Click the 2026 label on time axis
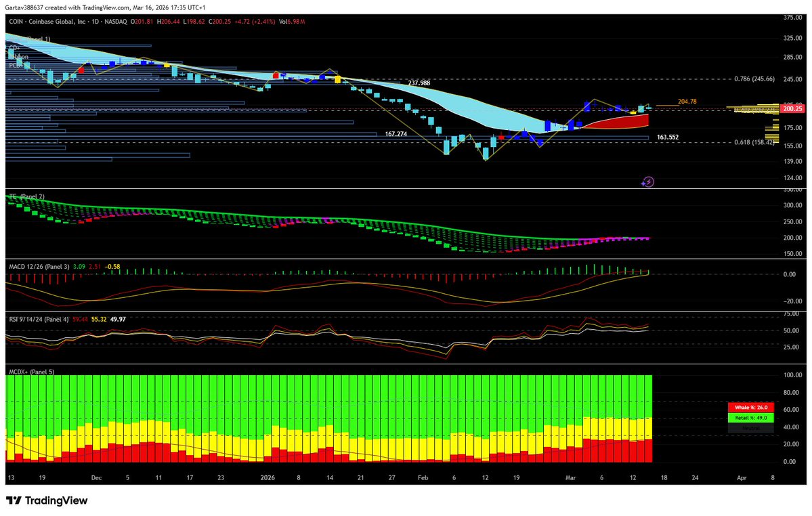This screenshot has width=812, height=516. coord(268,477)
